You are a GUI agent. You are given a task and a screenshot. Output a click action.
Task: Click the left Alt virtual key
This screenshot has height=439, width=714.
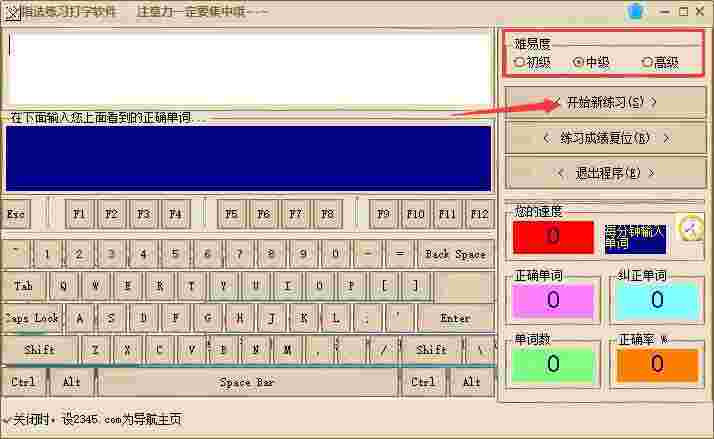coord(71,382)
